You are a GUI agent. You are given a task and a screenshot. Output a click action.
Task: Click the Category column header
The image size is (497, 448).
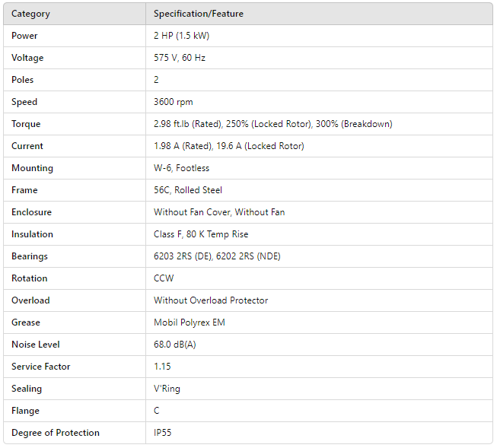30,14
